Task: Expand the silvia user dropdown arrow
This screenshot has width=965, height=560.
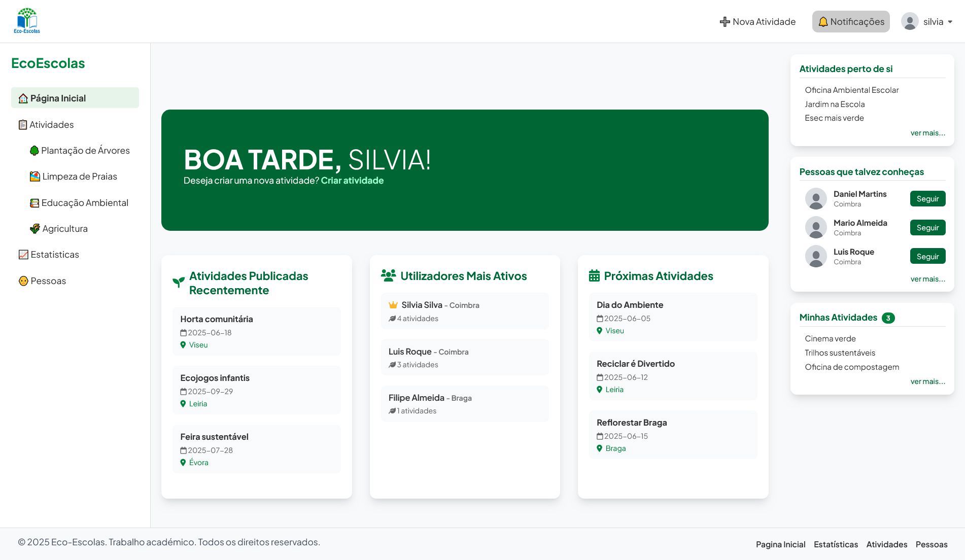Action: [x=950, y=22]
